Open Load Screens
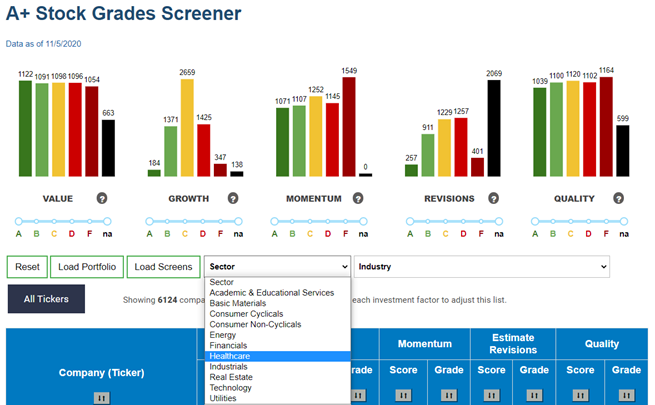The width and height of the screenshot is (655, 405). pos(163,267)
